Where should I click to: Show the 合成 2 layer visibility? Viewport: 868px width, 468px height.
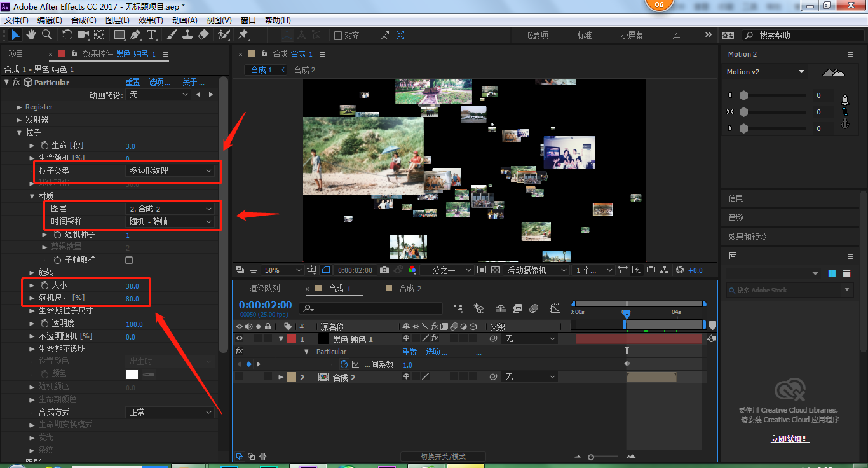pyautogui.click(x=239, y=377)
